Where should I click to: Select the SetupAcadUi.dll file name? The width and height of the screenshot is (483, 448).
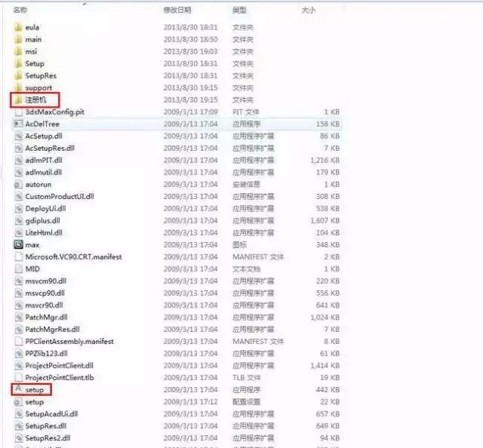pos(51,414)
